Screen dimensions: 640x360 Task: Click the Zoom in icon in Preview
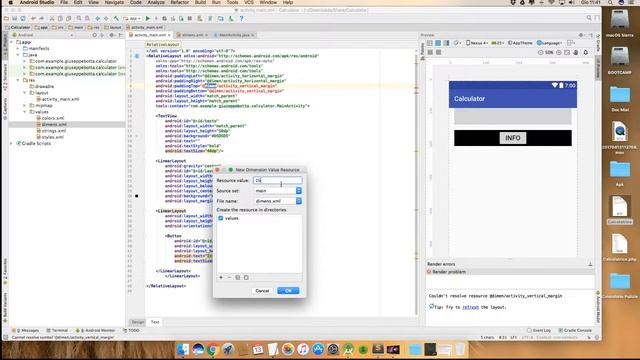559,52
